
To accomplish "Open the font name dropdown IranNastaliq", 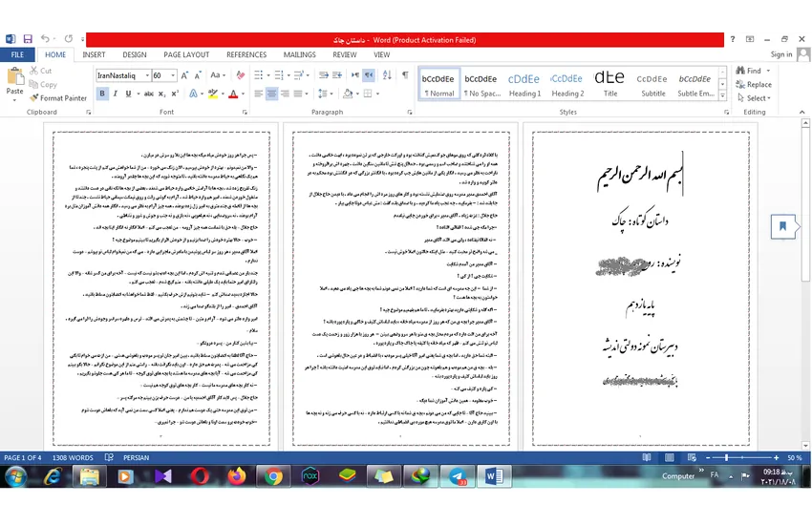I will click(x=147, y=75).
